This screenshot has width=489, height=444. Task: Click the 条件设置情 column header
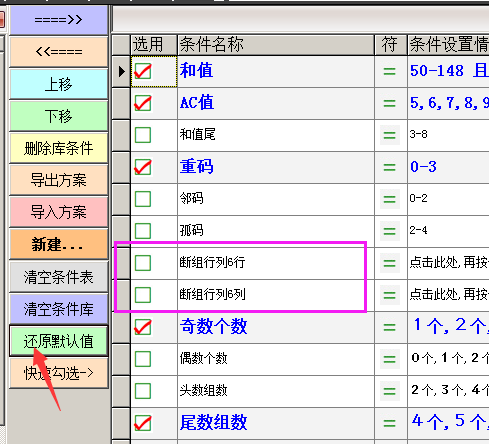pos(448,45)
